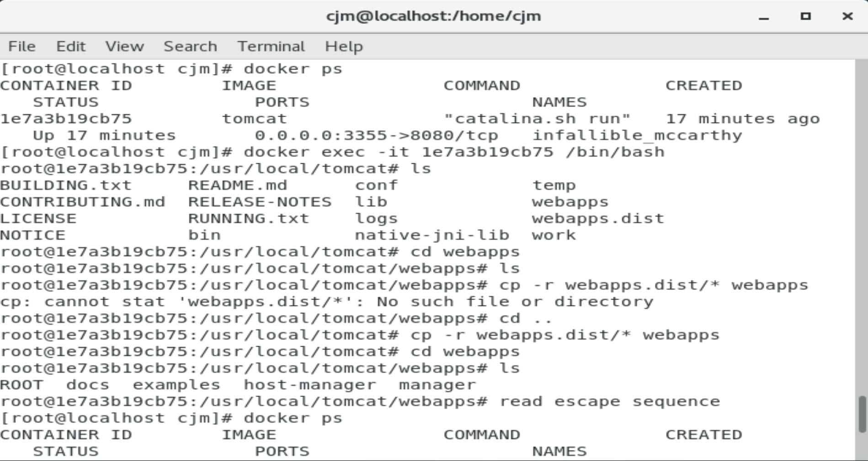The width and height of the screenshot is (868, 461).
Task: Click the "catalina.sh run" command text
Action: pyautogui.click(x=537, y=119)
